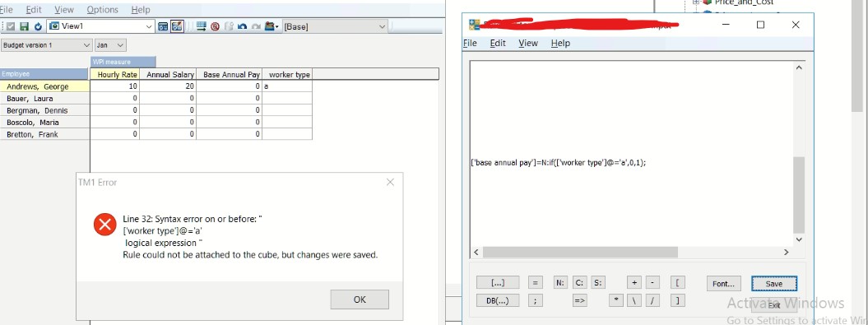This screenshot has width=868, height=325.
Task: Click the scroll down arrow in rules editor
Action: click(x=798, y=239)
